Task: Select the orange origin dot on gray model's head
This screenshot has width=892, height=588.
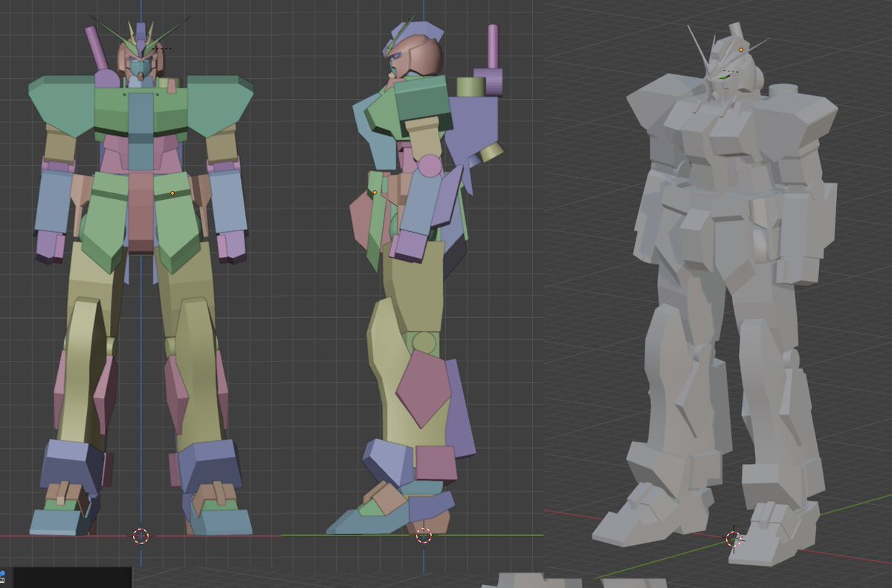Action: point(741,50)
